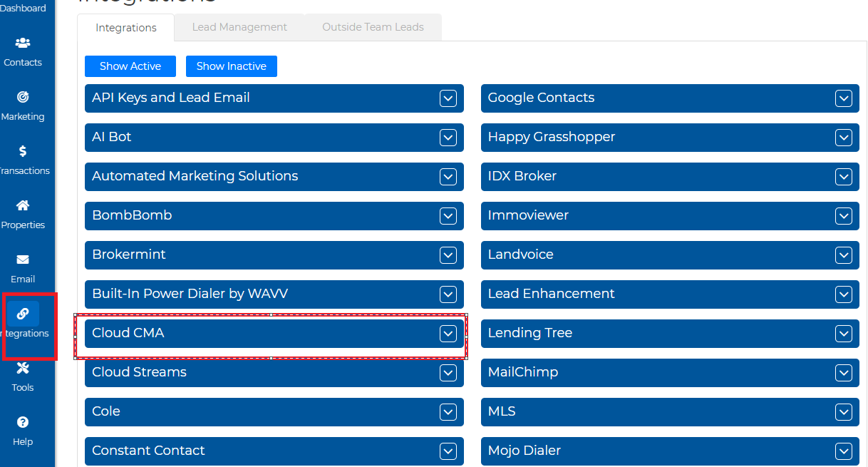Expand the MLS chevron
The height and width of the screenshot is (467, 868).
coord(844,412)
